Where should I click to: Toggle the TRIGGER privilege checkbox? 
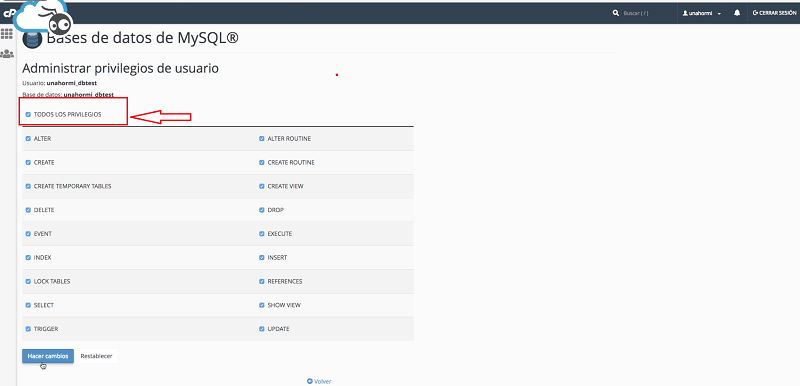point(29,329)
